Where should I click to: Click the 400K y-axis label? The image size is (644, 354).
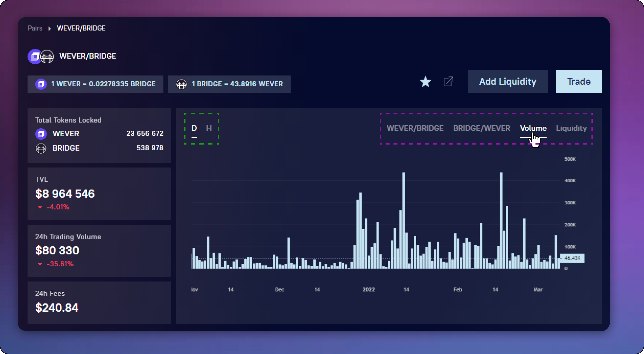(x=570, y=181)
